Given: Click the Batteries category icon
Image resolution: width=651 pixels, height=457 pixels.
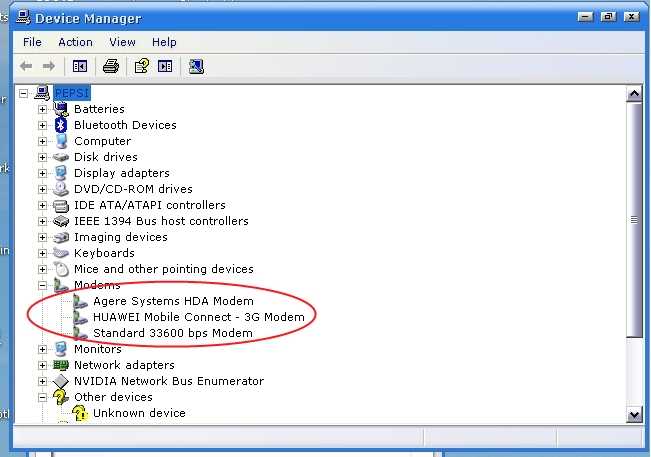Looking at the screenshot, I should click(61, 109).
